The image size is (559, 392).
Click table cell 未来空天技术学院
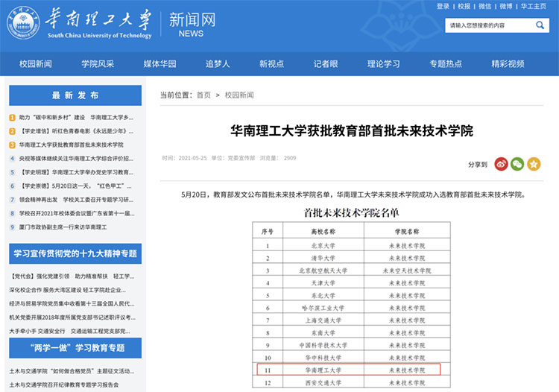click(407, 271)
